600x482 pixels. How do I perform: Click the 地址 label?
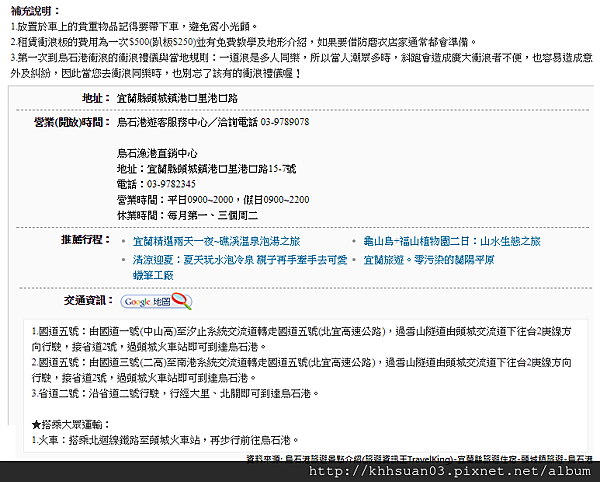pos(96,98)
